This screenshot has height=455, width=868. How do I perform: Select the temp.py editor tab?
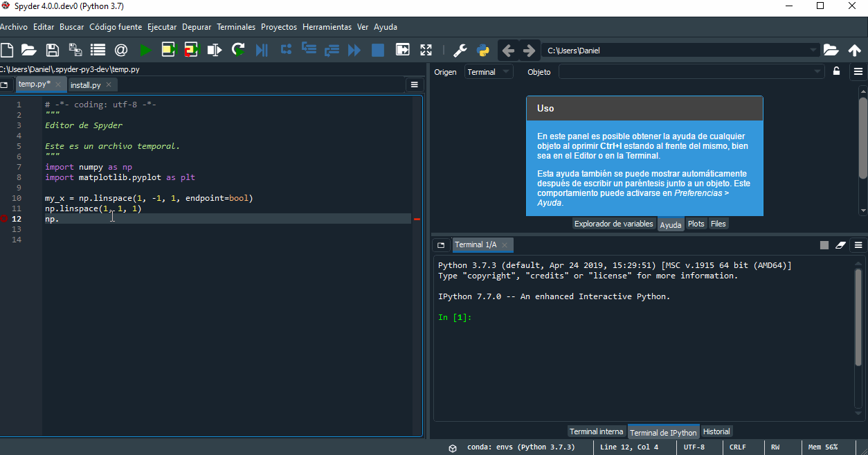pos(34,84)
